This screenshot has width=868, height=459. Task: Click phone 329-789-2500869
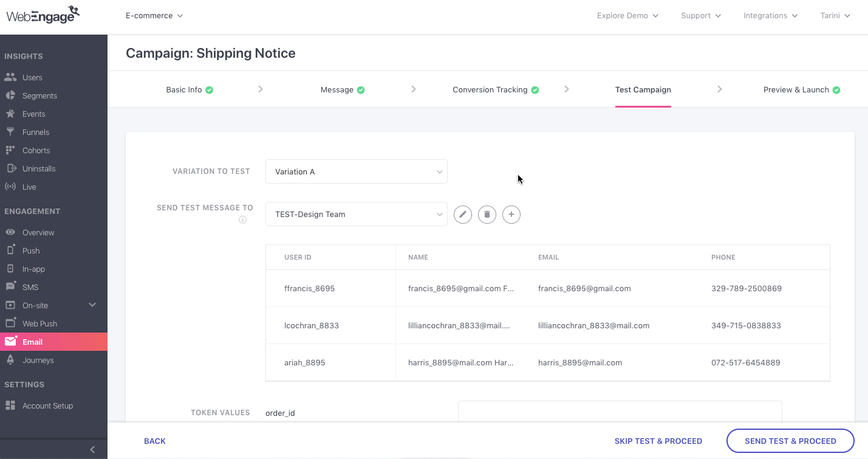747,288
